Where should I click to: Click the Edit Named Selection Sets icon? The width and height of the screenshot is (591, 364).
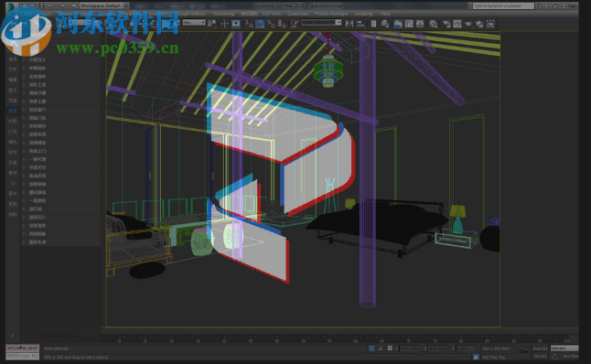295,24
